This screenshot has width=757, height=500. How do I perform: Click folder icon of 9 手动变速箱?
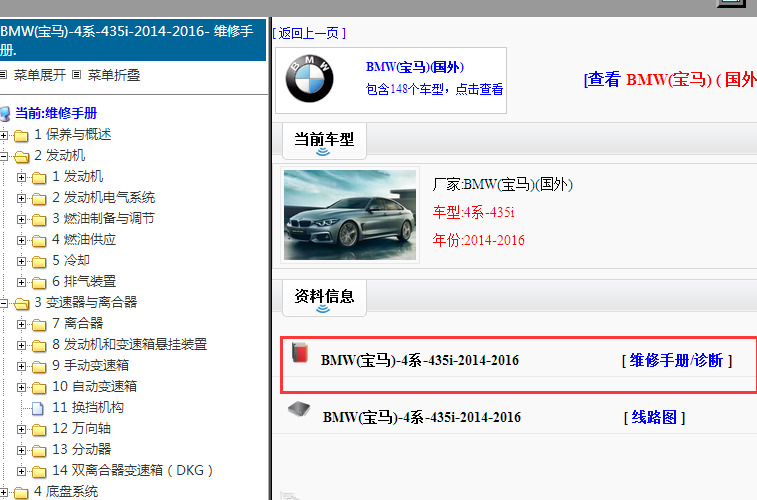[39, 366]
